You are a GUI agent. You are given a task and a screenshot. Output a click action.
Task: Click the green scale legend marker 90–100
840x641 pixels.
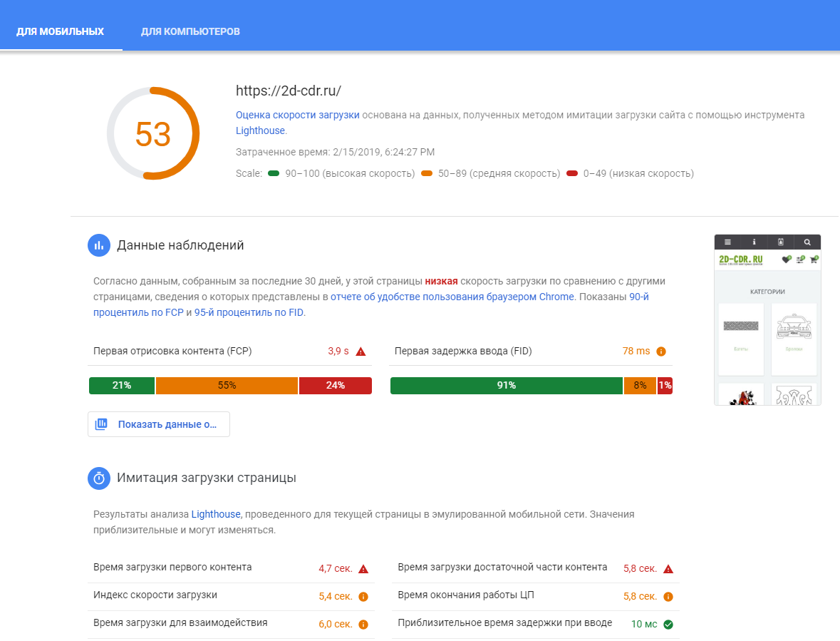pyautogui.click(x=274, y=173)
